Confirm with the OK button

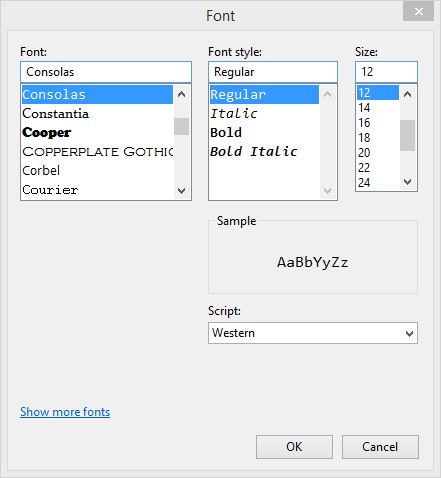[x=294, y=447]
